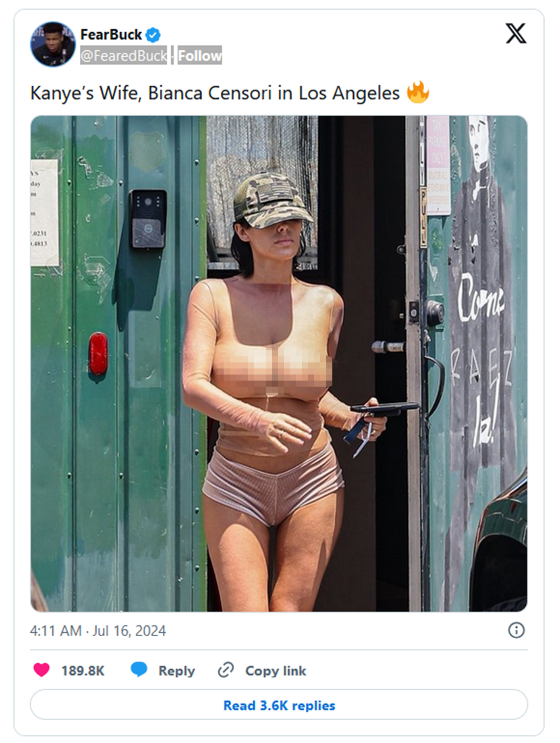
Task: Click the fire emoji in the tweet
Action: click(418, 92)
